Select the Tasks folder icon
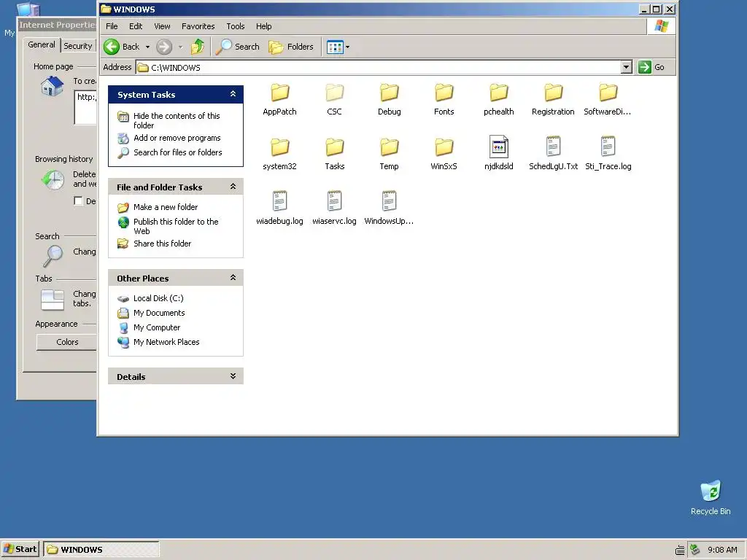The height and width of the screenshot is (560, 747). [334, 147]
